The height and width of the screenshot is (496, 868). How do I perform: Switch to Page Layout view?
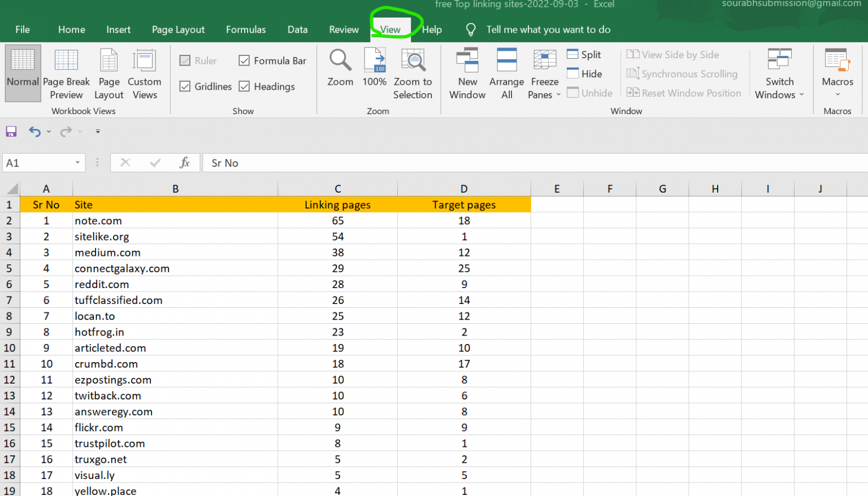108,73
